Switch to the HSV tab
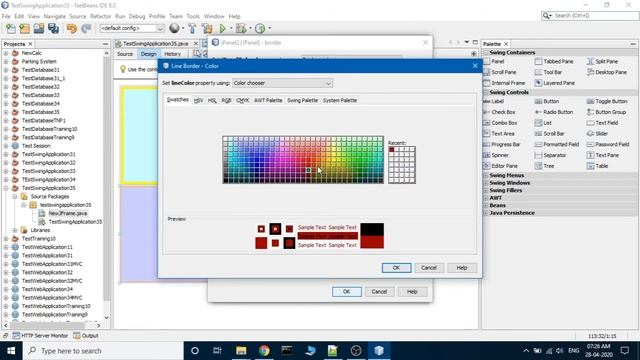This screenshot has height=360, width=640. click(x=198, y=100)
